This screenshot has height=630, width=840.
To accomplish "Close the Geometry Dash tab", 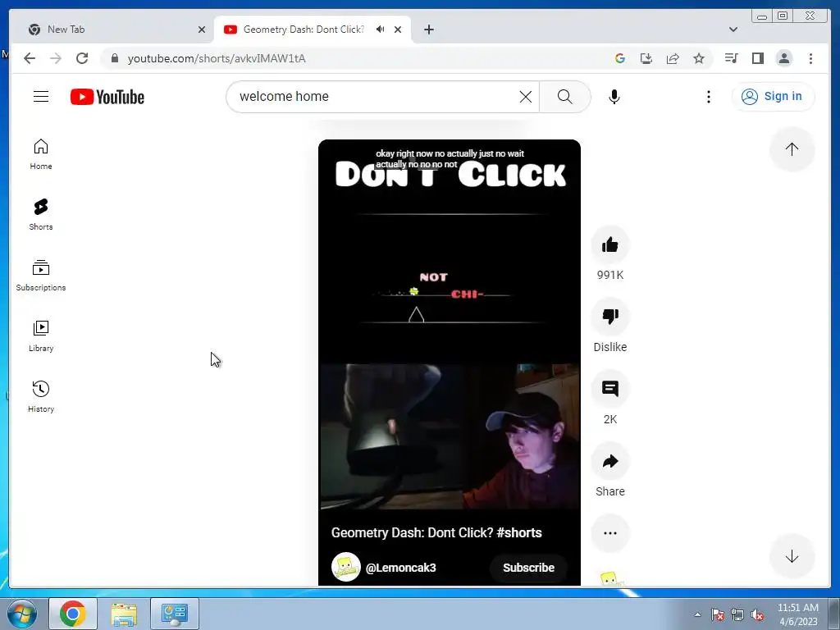I will tap(398, 30).
